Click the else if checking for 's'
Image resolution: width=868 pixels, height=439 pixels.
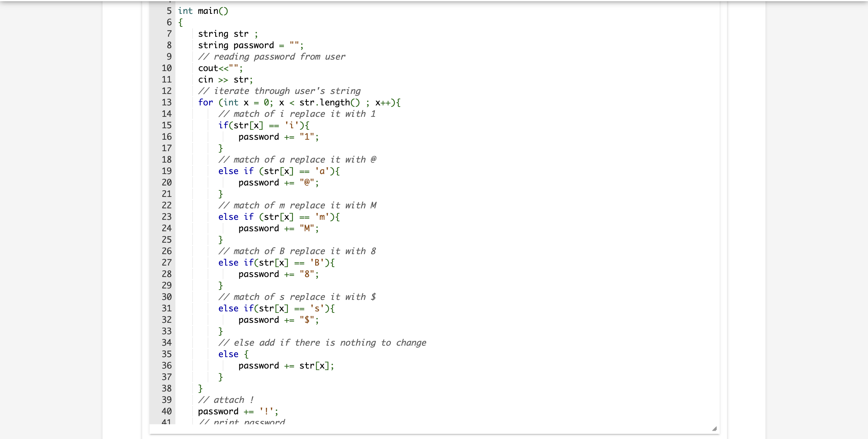pos(276,308)
